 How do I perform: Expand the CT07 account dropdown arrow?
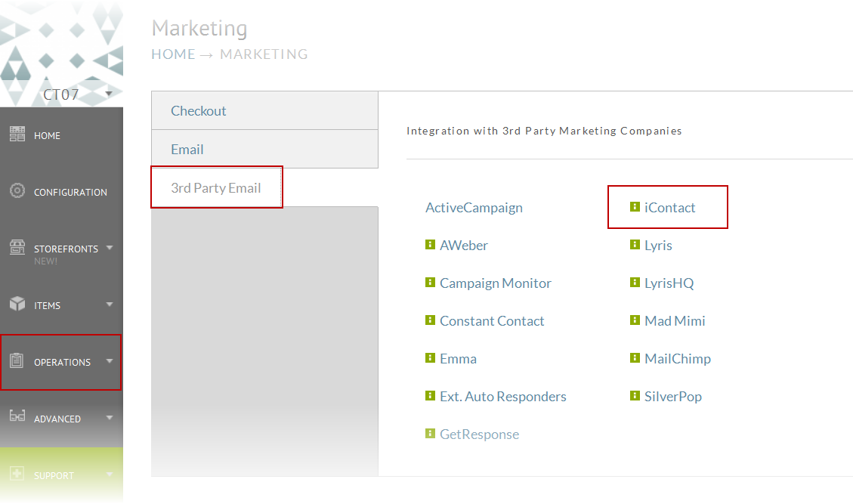109,94
